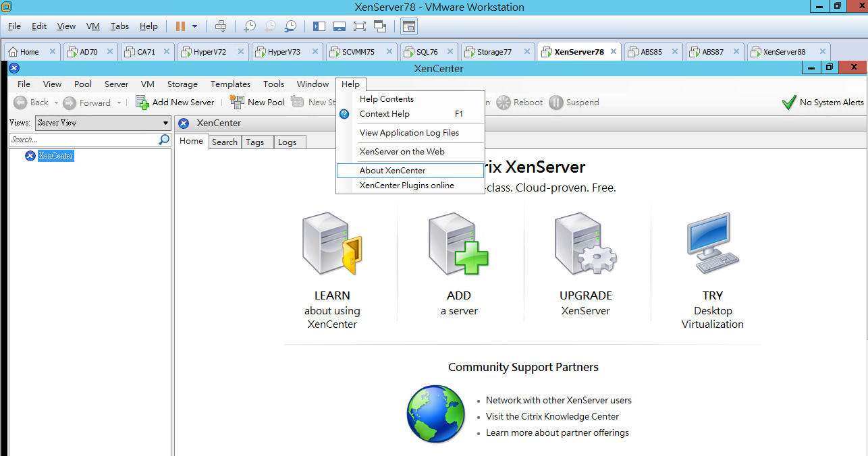The image size is (868, 456).
Task: Open the dropdown arrow beside the pause button
Action: tap(195, 26)
